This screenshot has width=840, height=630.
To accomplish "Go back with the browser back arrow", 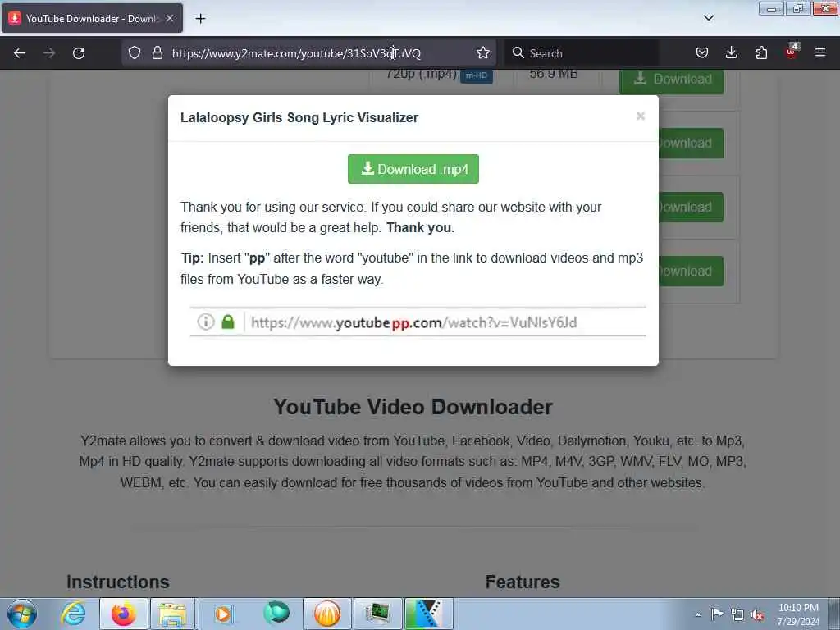I will point(20,53).
